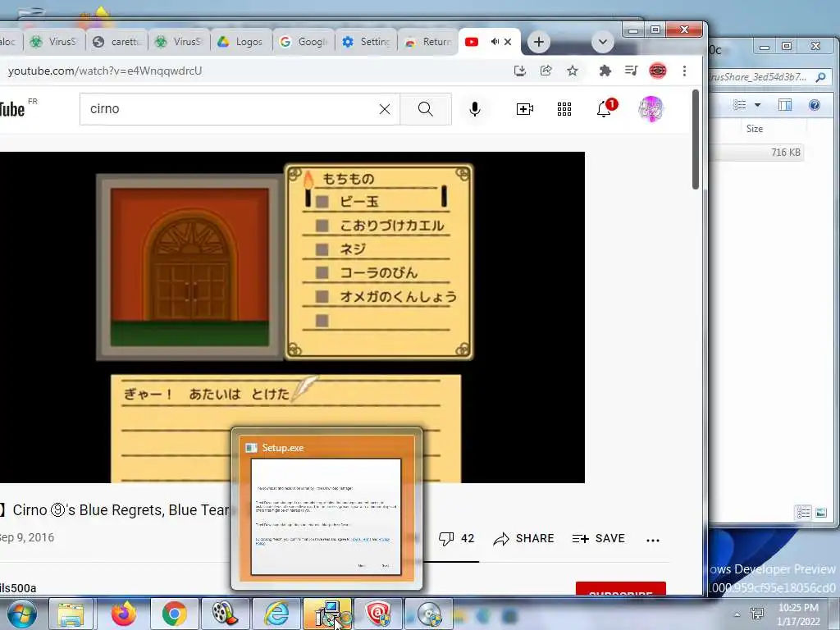The width and height of the screenshot is (840, 630).
Task: Open Chrome media controls icon
Action: point(631,71)
